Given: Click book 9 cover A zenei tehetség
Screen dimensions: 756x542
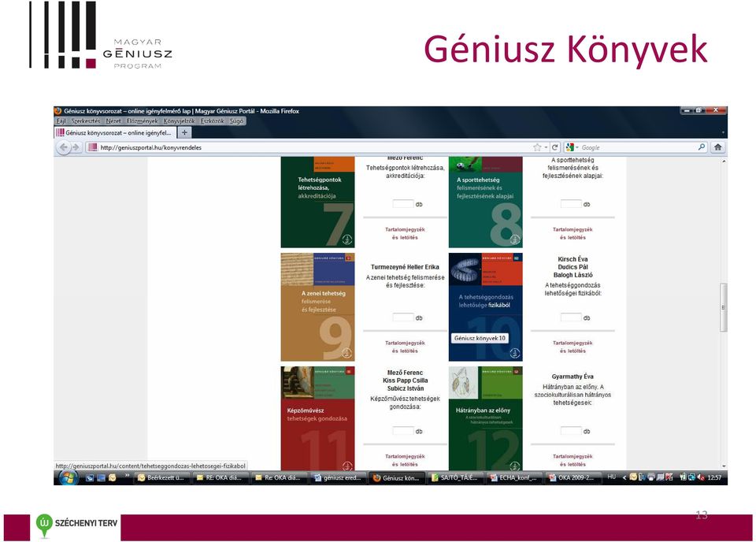Looking at the screenshot, I should [x=317, y=306].
